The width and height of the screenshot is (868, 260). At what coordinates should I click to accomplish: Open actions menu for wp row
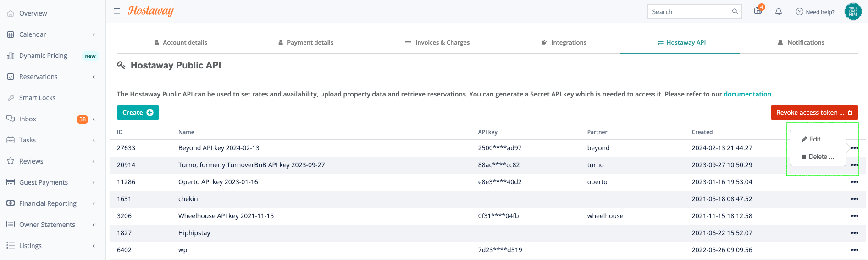(854, 250)
